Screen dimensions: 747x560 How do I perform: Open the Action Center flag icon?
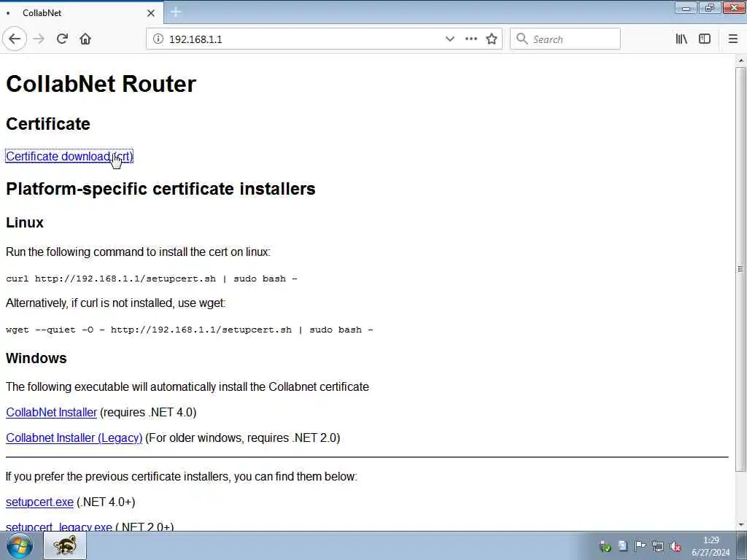(640, 547)
